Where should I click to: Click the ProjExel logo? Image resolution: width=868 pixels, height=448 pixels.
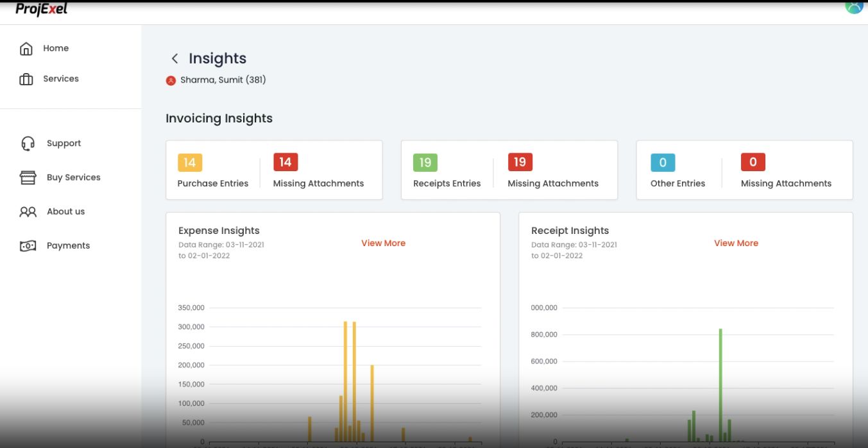tap(42, 9)
